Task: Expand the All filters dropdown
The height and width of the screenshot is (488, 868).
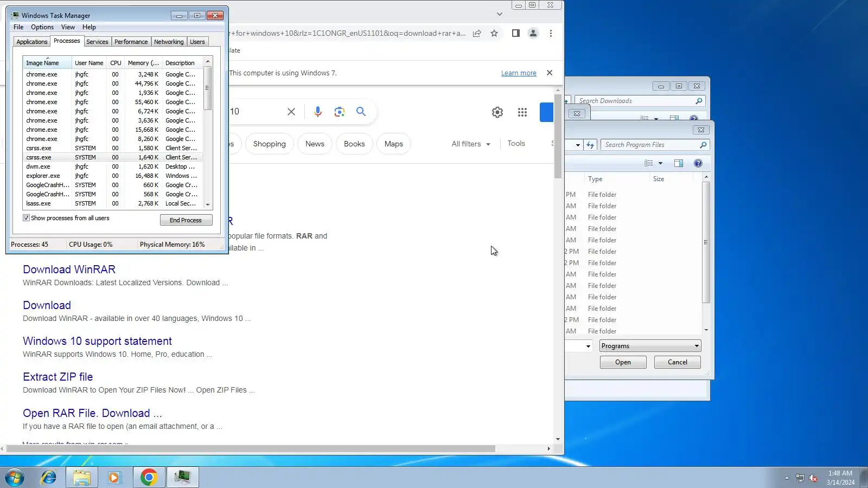Action: point(471,144)
